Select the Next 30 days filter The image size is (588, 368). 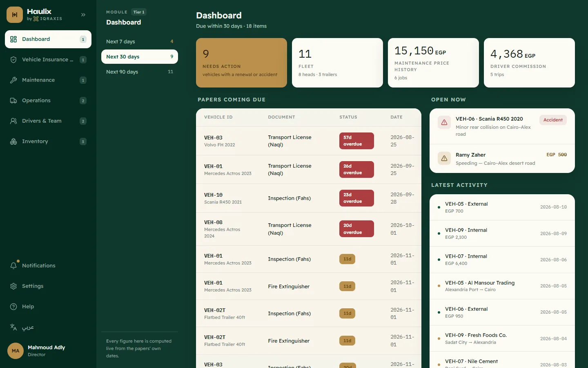coord(140,57)
